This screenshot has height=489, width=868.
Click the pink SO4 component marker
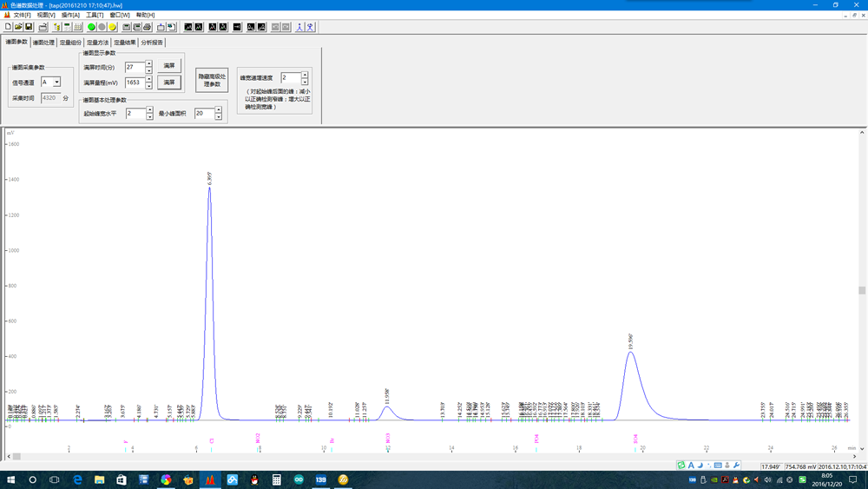tap(635, 439)
